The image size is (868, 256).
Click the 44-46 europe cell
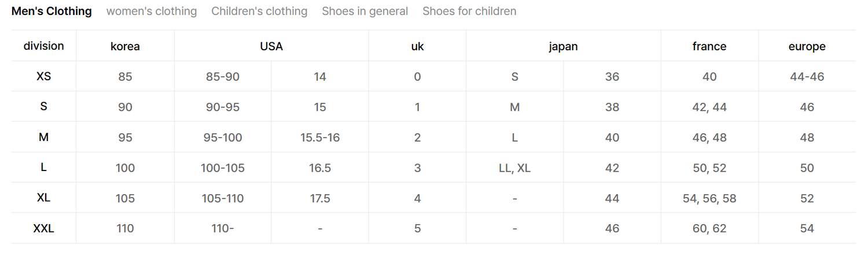point(807,76)
